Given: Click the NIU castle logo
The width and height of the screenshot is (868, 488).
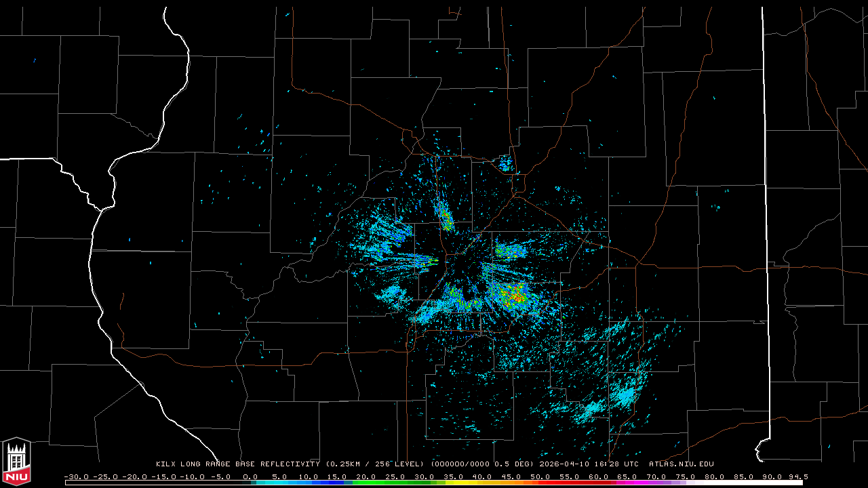Looking at the screenshot, I should tap(16, 461).
